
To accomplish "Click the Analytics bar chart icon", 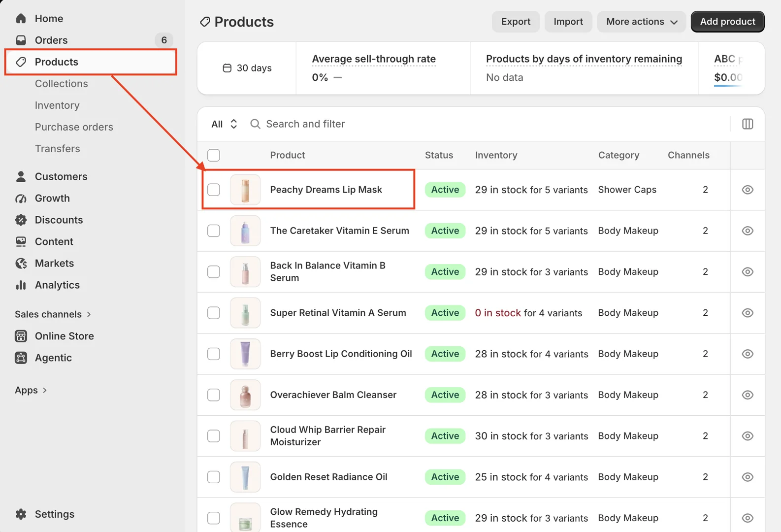I will coord(21,285).
